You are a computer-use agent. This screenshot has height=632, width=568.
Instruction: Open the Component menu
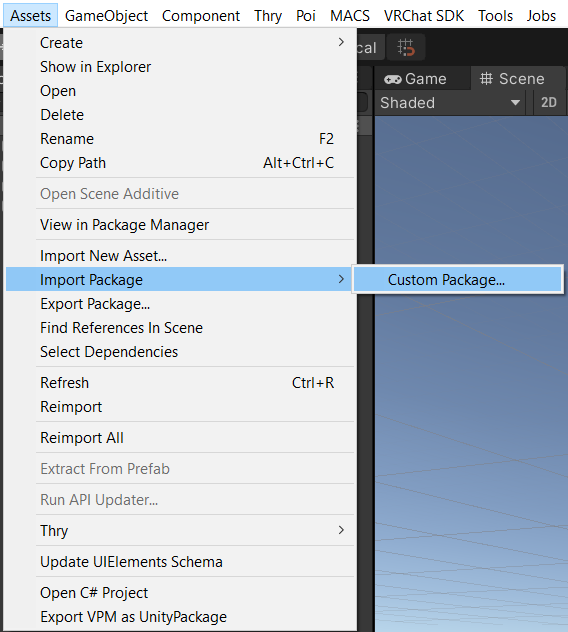coord(201,16)
